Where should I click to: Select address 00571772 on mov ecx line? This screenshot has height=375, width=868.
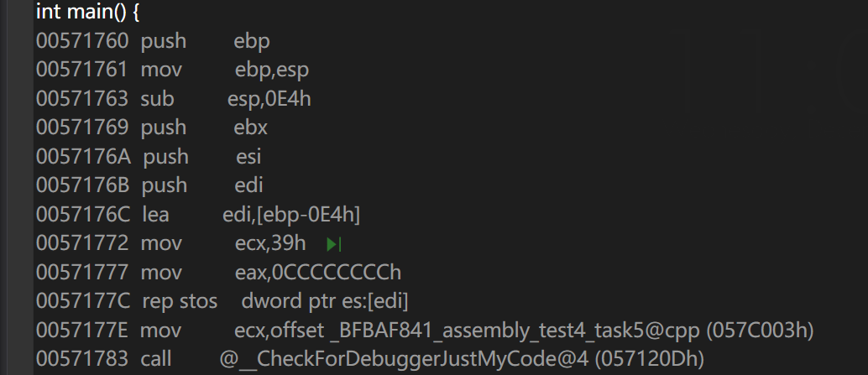(82, 244)
